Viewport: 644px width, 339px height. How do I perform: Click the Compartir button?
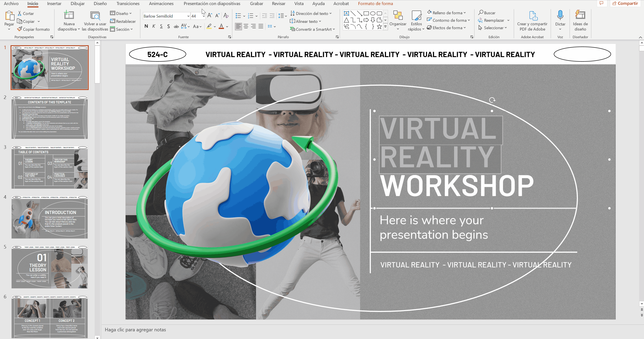click(x=625, y=3)
